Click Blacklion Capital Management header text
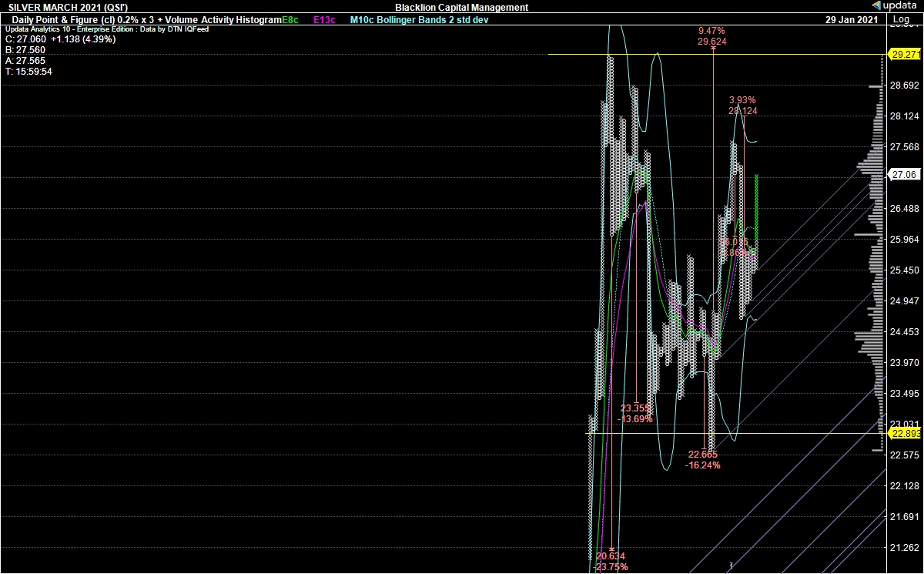 coord(461,7)
